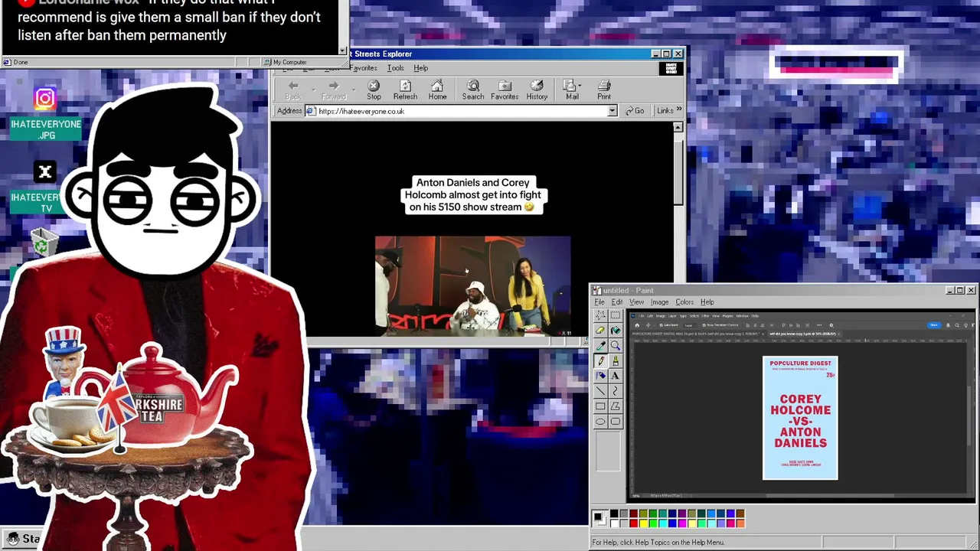Click the Anton Daniels video thumbnail
This screenshot has width=980, height=551.
point(472,286)
